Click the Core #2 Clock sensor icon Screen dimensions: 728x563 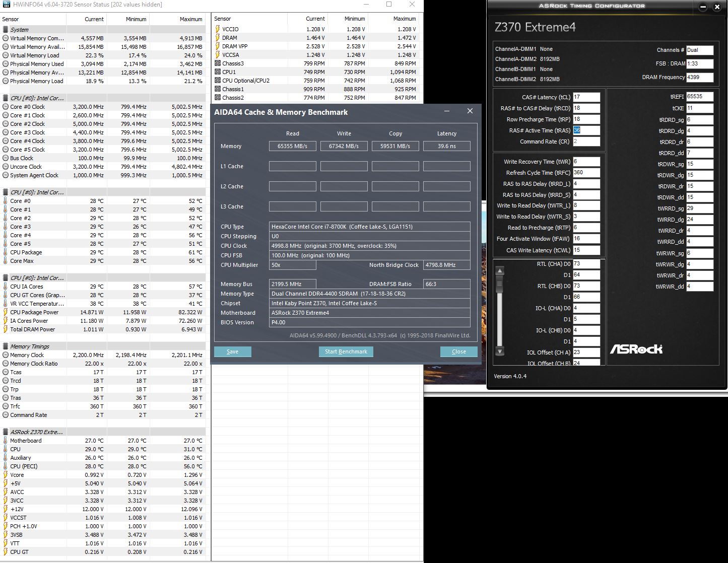tap(6, 124)
